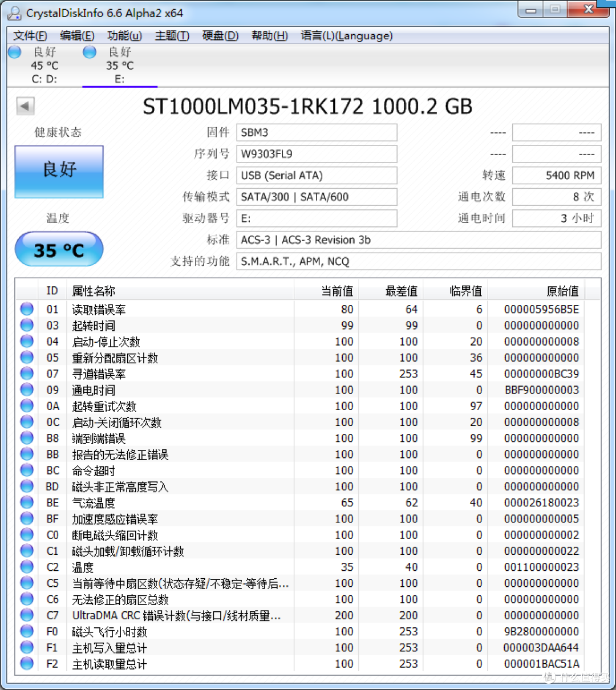Click raw value BBF900000003
Viewport: 616px width, 690px height.
(x=541, y=389)
